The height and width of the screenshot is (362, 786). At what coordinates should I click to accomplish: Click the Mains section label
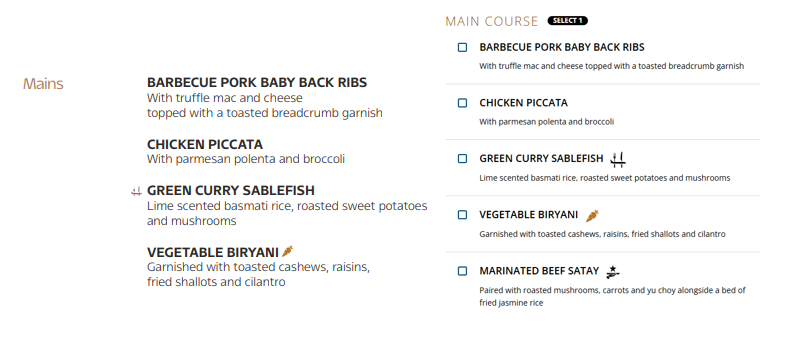point(43,84)
